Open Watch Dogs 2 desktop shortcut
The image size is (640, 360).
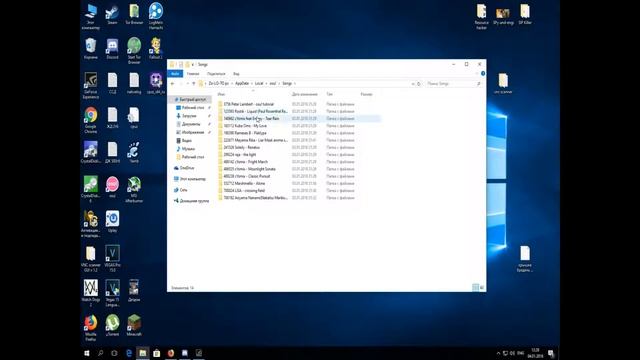91,293
